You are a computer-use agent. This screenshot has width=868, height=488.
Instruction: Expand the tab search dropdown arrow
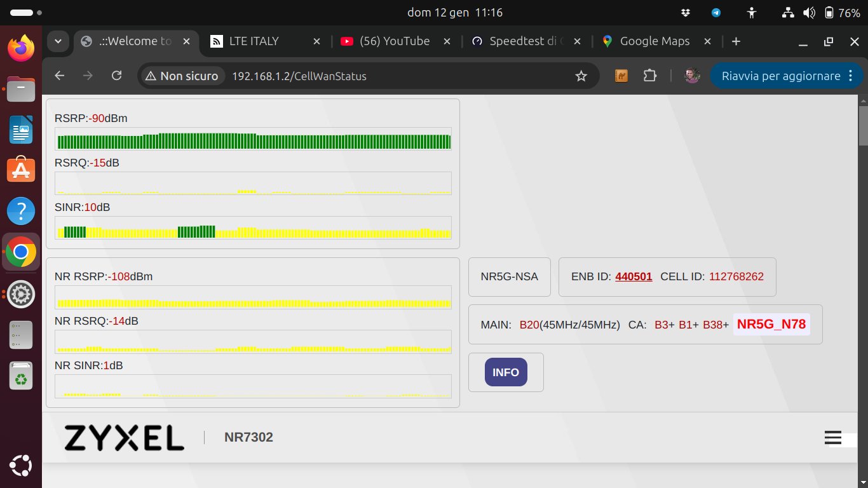click(x=58, y=41)
